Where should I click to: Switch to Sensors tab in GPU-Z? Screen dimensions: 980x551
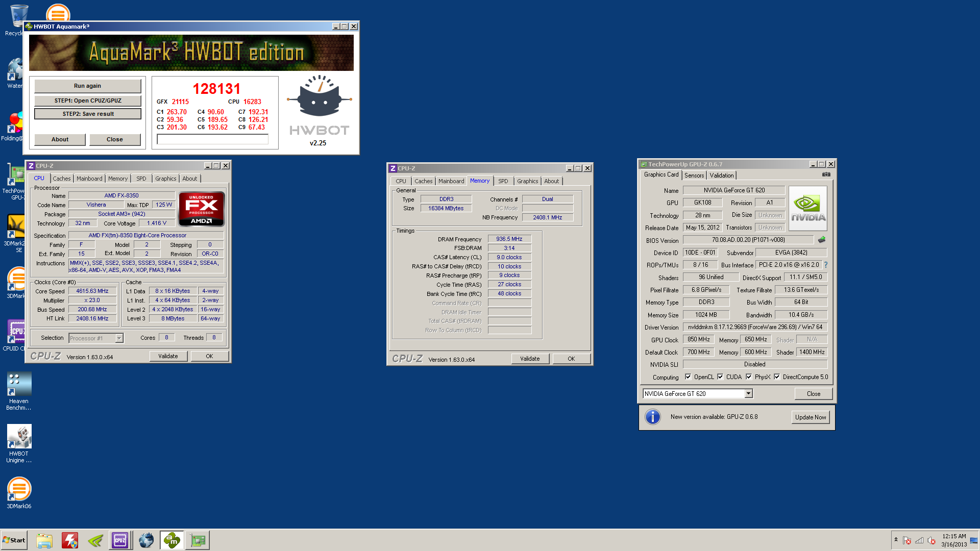(x=694, y=176)
